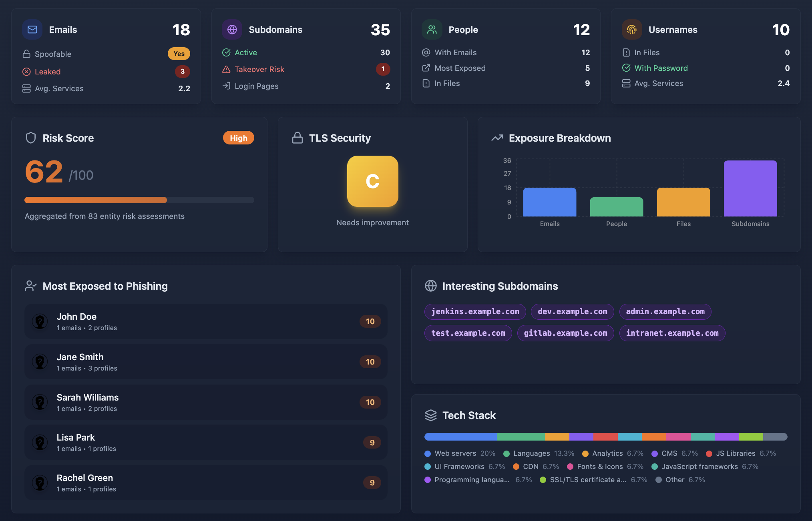Click the Tech Stack layers icon
Image resolution: width=812 pixels, height=521 pixels.
(430, 415)
